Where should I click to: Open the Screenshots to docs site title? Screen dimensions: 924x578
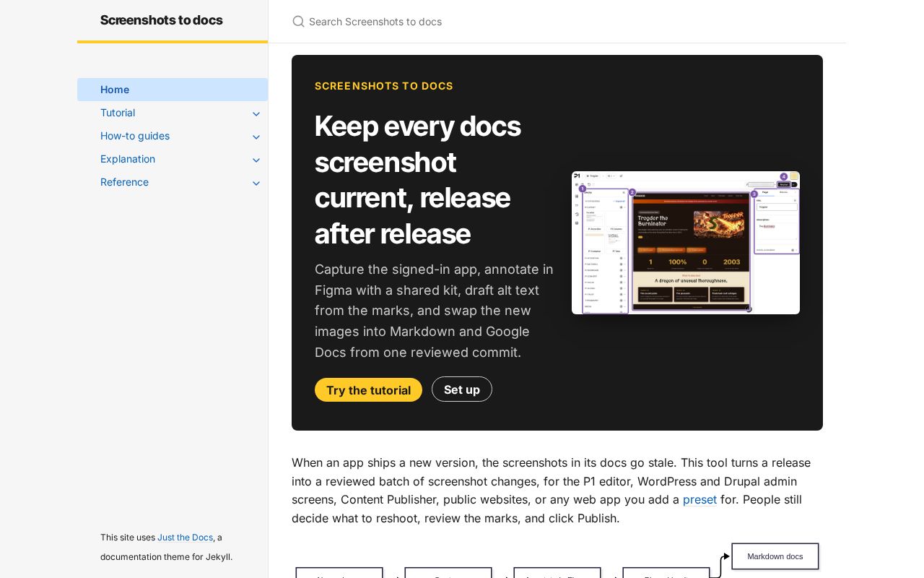pyautogui.click(x=161, y=20)
